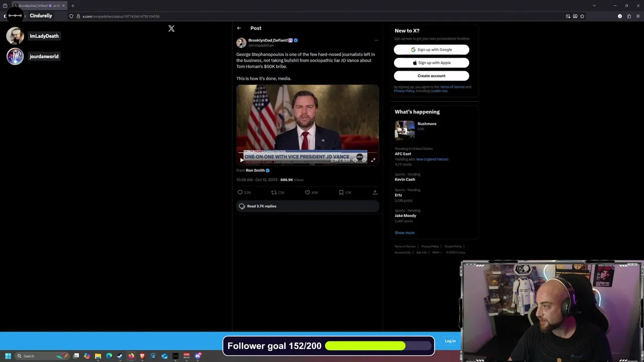
Task: Click Read 3.7K replies
Action: pos(307,206)
